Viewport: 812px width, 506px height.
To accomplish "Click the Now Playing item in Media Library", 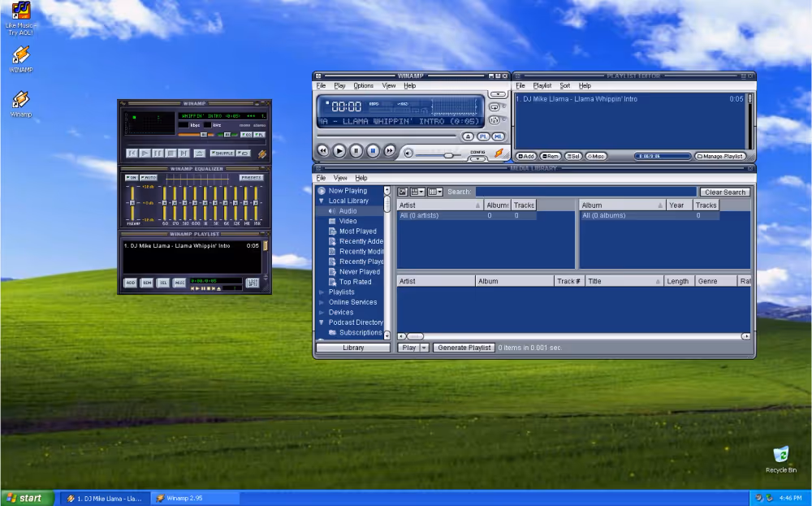I will pyautogui.click(x=347, y=191).
